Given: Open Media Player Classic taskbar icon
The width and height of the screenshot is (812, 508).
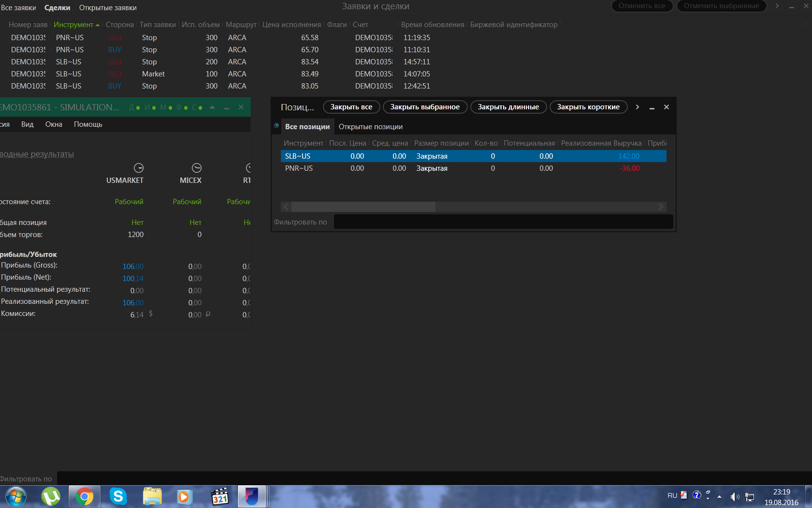Looking at the screenshot, I should click(220, 497).
